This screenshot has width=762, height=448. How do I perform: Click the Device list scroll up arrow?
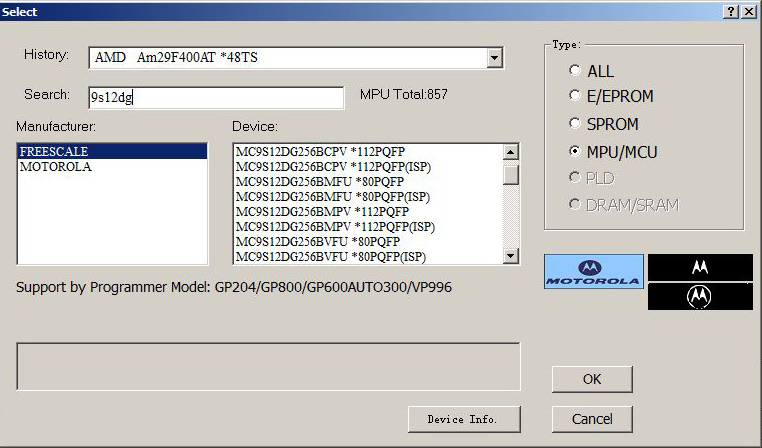click(510, 152)
